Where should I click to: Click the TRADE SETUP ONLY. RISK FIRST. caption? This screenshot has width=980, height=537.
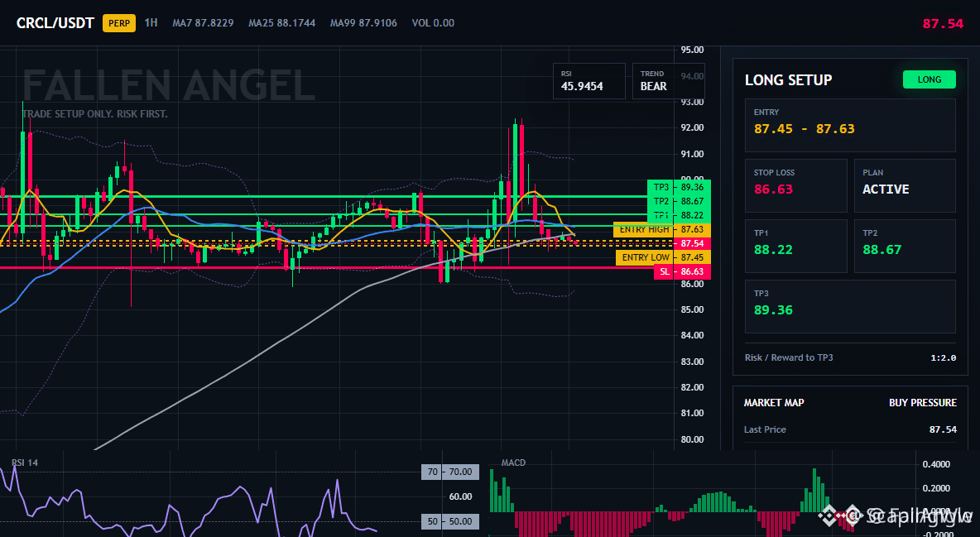(95, 114)
